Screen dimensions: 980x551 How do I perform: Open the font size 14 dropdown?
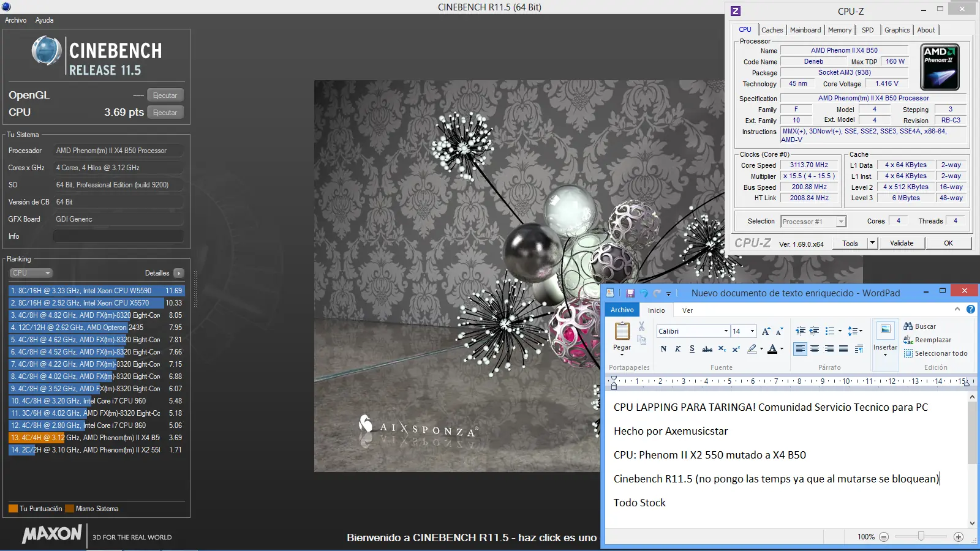753,331
